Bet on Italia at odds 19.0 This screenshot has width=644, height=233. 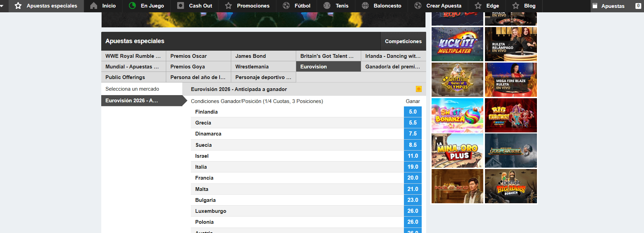413,167
